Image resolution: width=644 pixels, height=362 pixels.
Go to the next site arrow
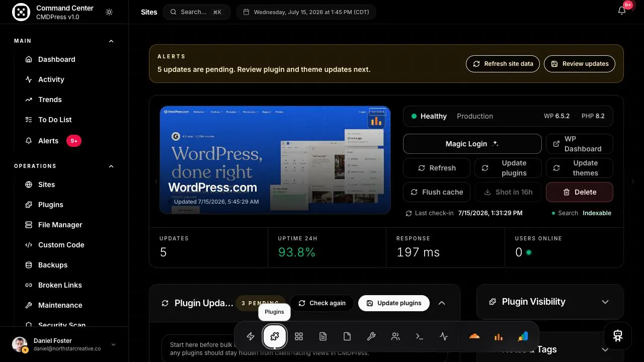point(632,182)
